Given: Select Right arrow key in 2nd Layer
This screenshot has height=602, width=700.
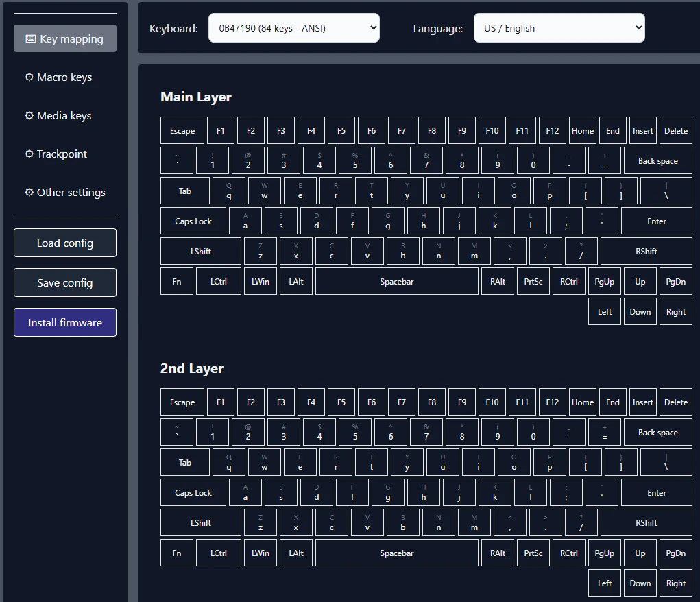Looking at the screenshot, I should 676,583.
